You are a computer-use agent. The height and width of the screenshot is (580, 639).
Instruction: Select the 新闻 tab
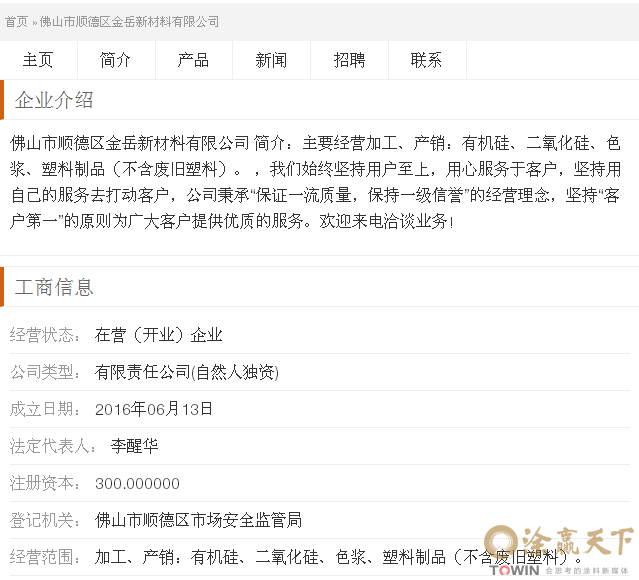coord(271,60)
